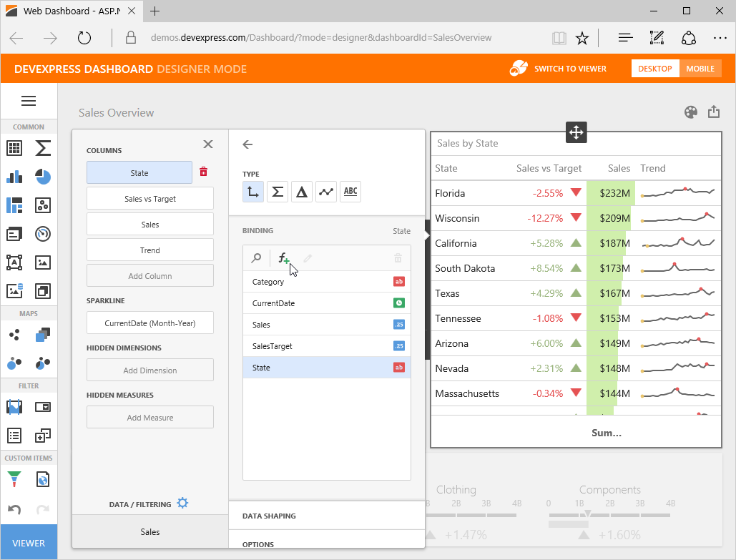Select the Sparkline column type

click(x=326, y=192)
